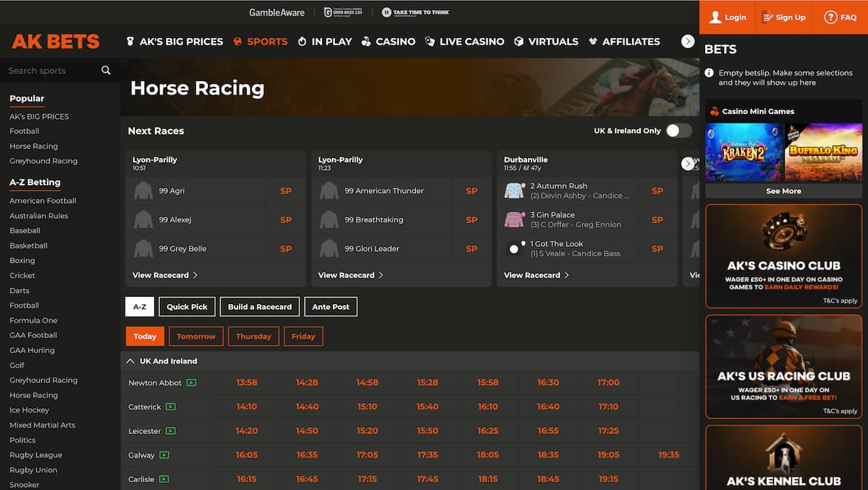Open View Racecard for Lyon-Parilly 11:23

point(351,275)
